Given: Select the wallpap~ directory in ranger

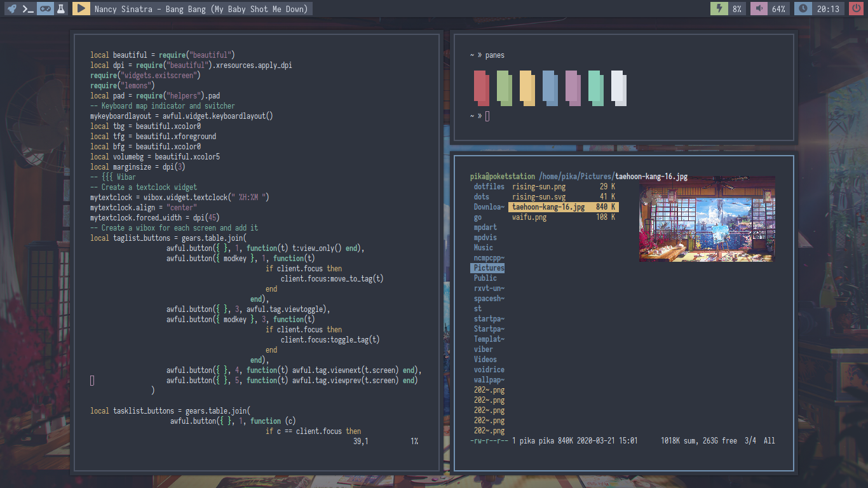Looking at the screenshot, I should [489, 380].
